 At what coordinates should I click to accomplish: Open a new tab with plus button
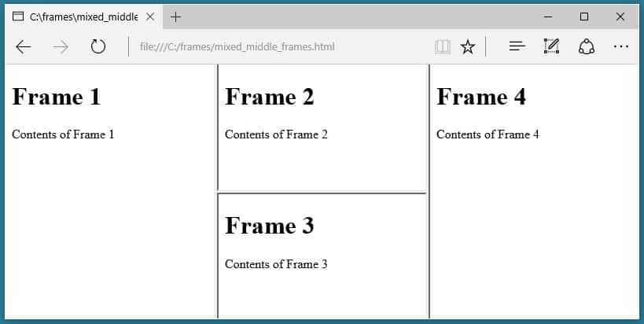(x=175, y=17)
